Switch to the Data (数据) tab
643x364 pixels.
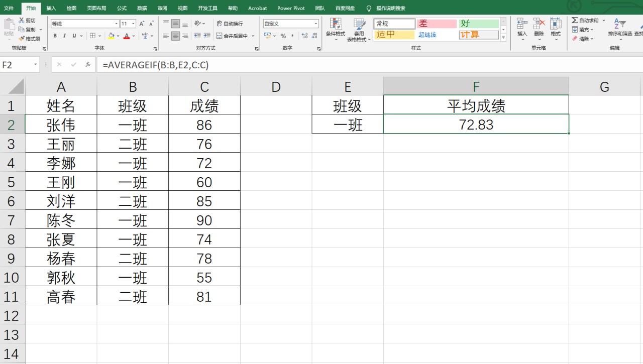142,8
